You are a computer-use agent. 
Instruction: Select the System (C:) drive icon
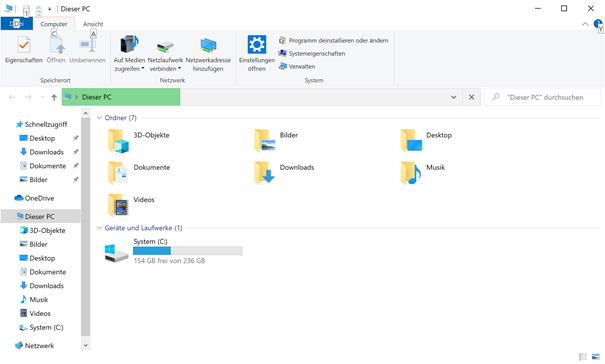coord(116,253)
